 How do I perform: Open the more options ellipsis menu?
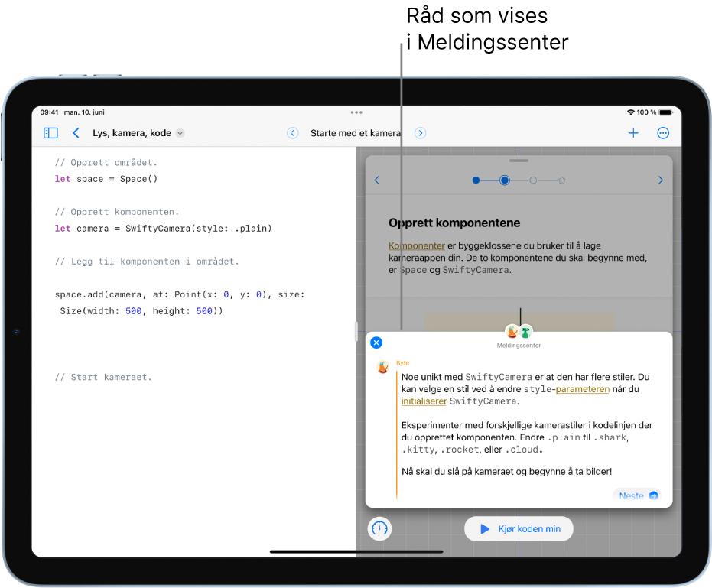pos(663,133)
